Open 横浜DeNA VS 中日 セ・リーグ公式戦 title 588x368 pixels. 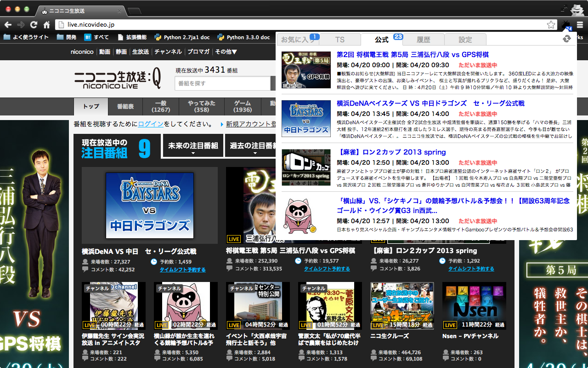(139, 252)
